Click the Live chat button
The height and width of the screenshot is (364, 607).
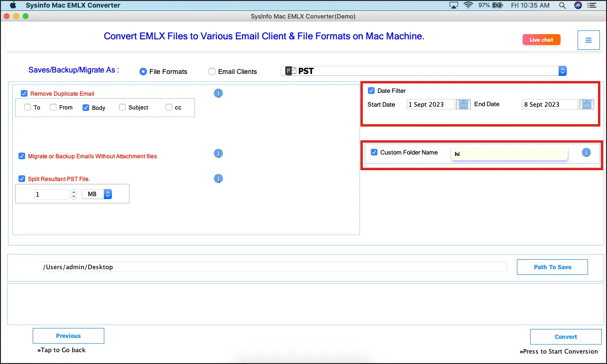tap(542, 40)
